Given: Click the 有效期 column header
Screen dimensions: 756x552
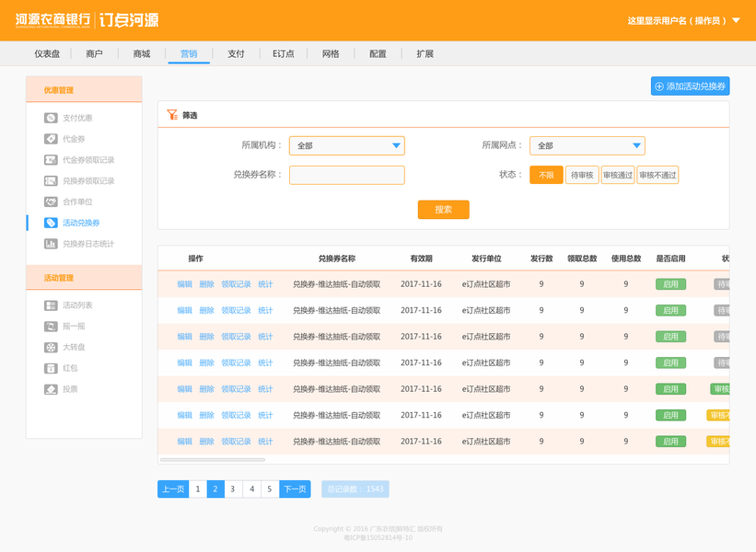Looking at the screenshot, I should click(421, 259).
